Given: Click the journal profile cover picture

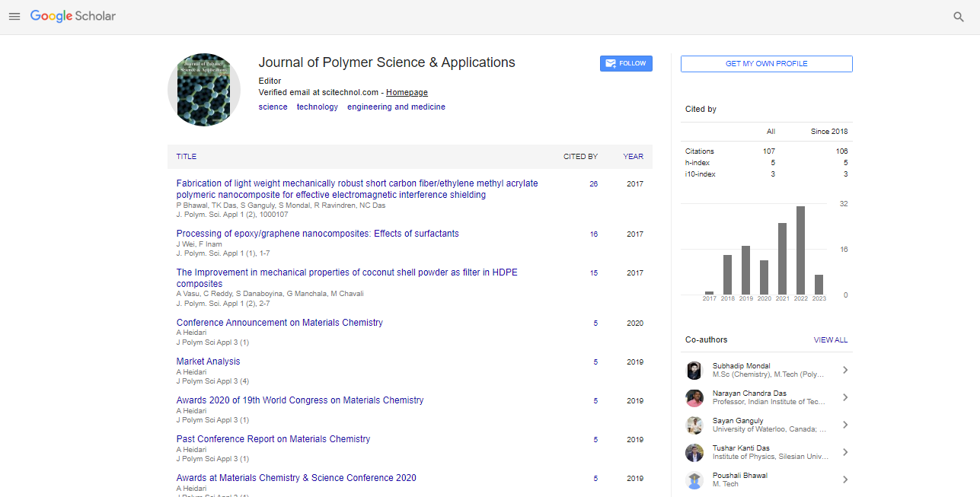Looking at the screenshot, I should (204, 90).
